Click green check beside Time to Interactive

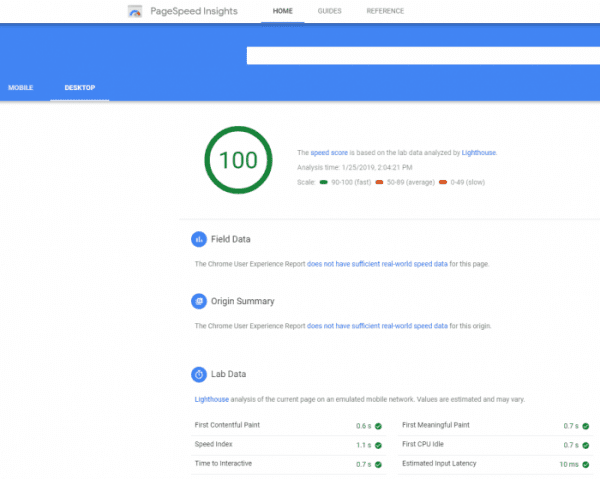378,464
